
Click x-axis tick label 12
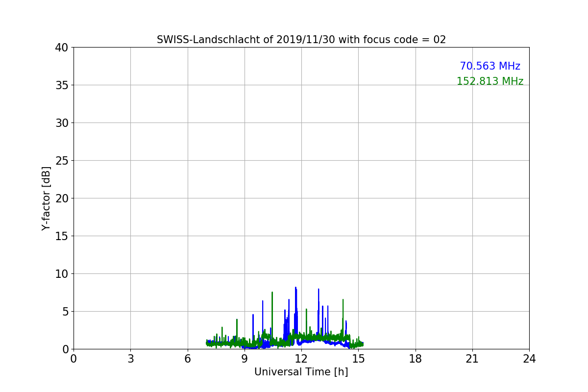coord(301,359)
